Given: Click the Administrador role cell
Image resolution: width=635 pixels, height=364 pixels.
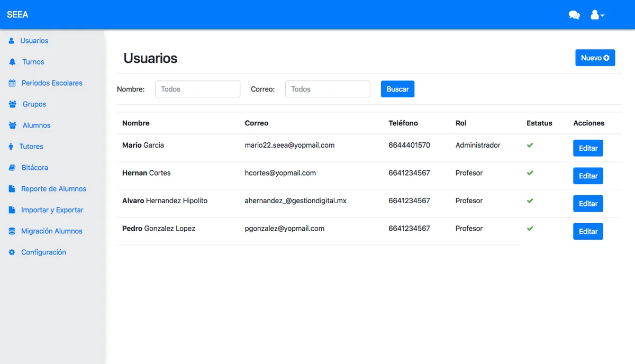Looking at the screenshot, I should point(478,145).
